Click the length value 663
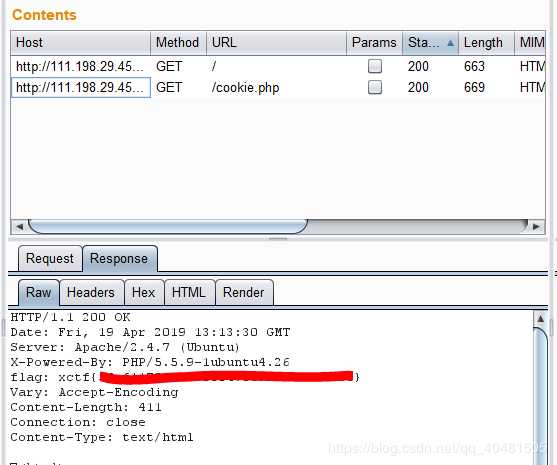The image size is (557, 465). pyautogui.click(x=474, y=66)
